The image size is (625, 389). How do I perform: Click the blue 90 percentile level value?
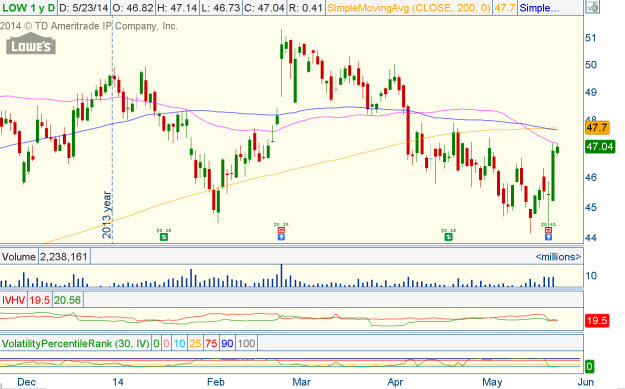tap(227, 343)
